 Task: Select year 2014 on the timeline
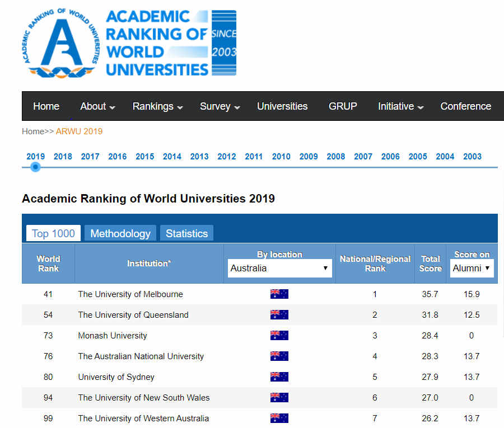(x=172, y=157)
